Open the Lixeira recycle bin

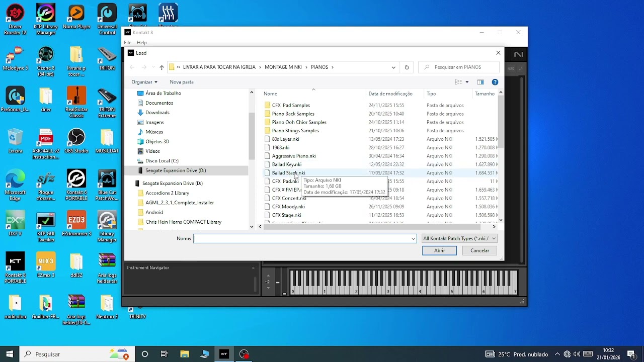coord(15,141)
